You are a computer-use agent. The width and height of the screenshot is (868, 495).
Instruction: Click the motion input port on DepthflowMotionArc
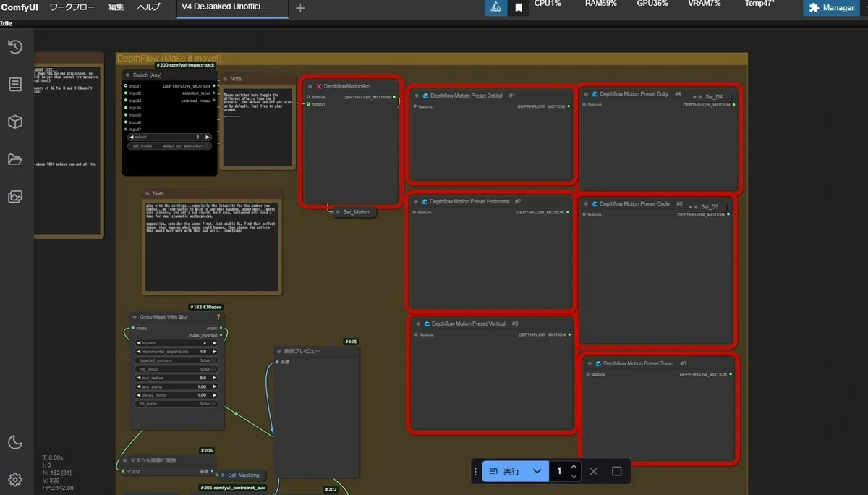click(308, 104)
